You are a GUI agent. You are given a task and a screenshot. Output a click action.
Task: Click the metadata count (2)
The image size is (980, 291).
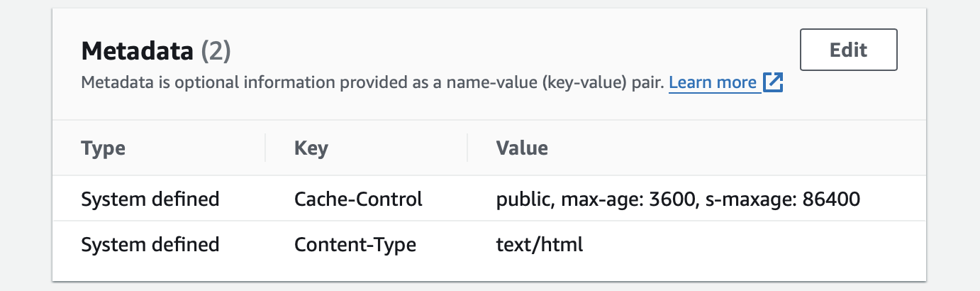[x=216, y=51]
